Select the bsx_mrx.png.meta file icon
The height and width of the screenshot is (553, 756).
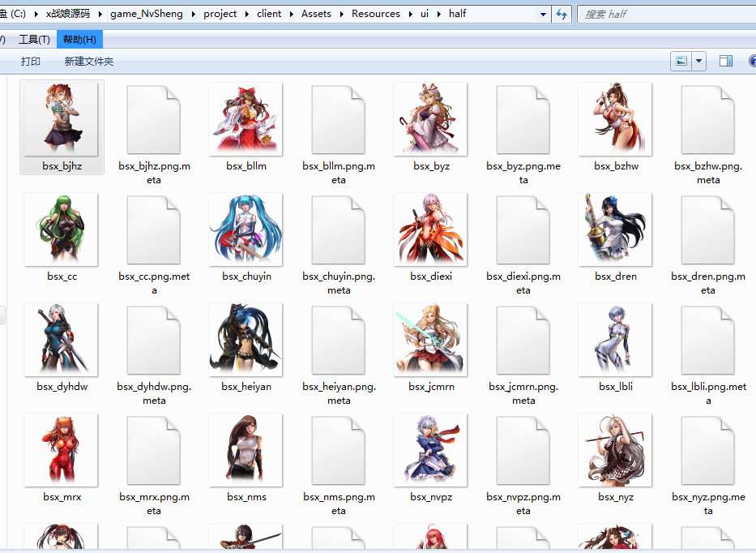tap(154, 451)
